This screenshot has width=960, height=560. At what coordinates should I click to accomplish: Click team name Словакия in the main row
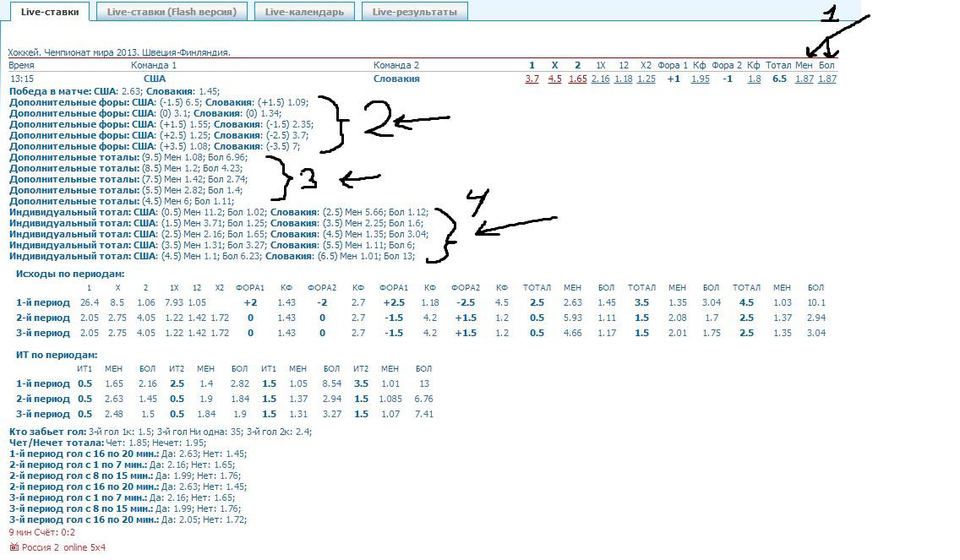[396, 79]
